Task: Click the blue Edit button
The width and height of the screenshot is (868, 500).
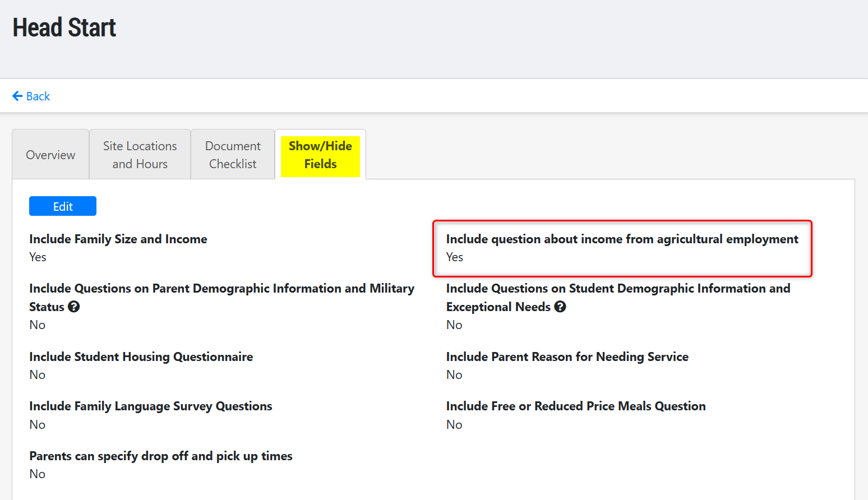Action: point(63,206)
